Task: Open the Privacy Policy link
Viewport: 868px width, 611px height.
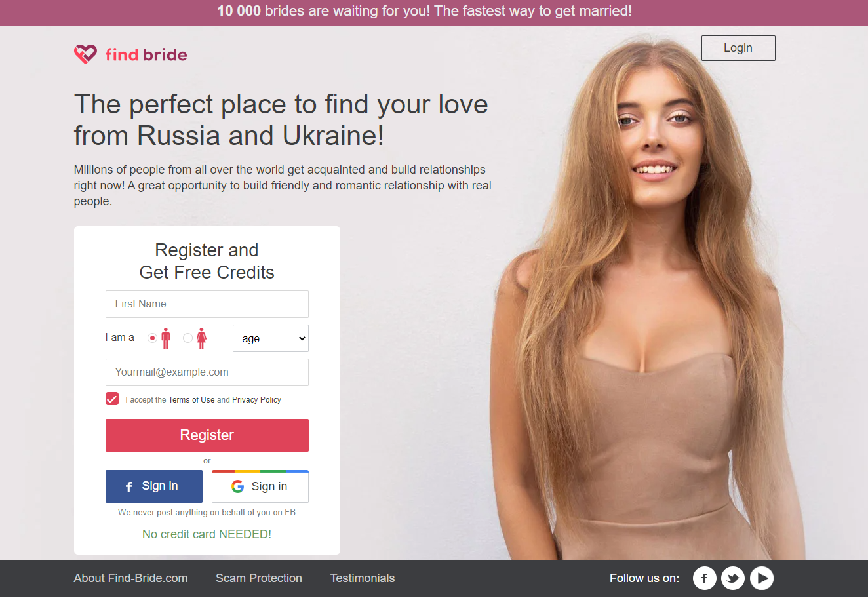Action: 256,400
